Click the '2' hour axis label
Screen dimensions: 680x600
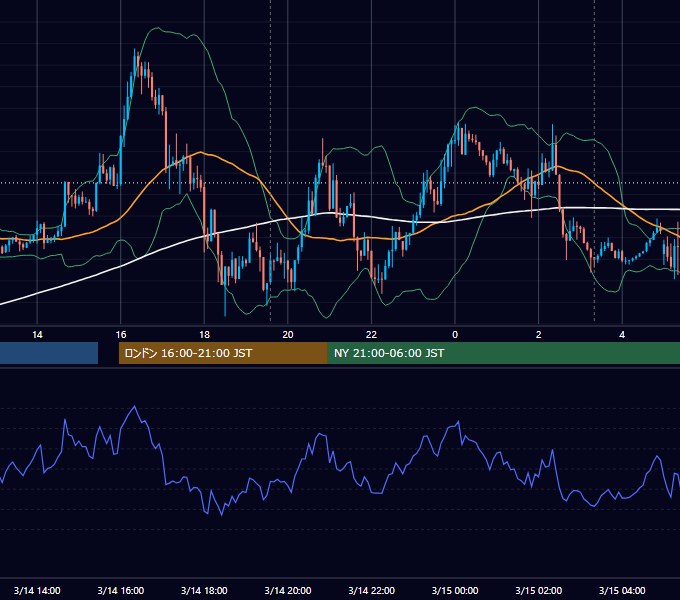pyautogui.click(x=539, y=335)
